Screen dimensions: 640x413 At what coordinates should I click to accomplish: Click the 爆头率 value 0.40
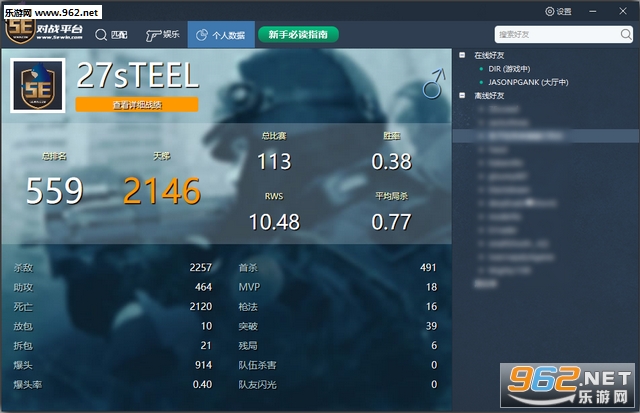click(202, 384)
